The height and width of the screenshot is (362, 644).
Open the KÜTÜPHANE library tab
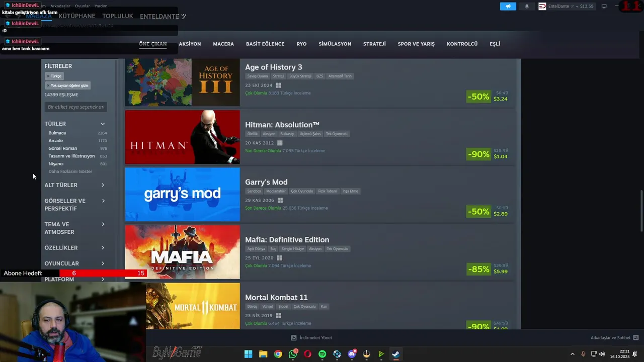pyautogui.click(x=77, y=16)
